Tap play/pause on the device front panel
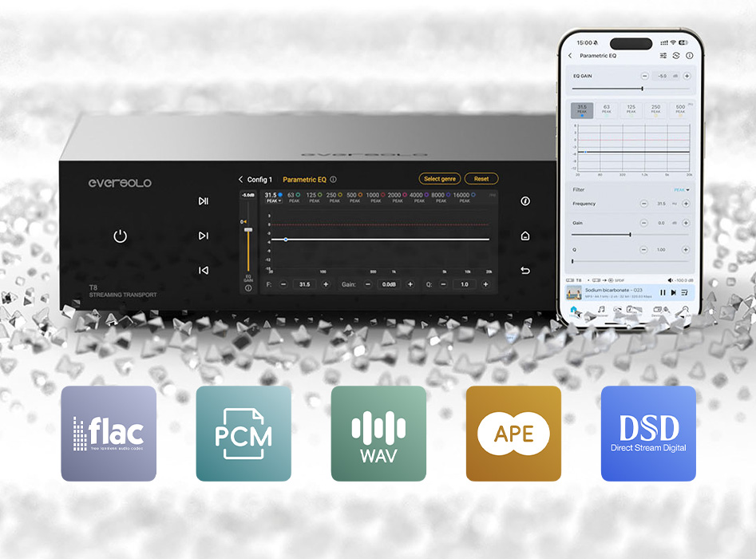756x559 pixels. [204, 201]
